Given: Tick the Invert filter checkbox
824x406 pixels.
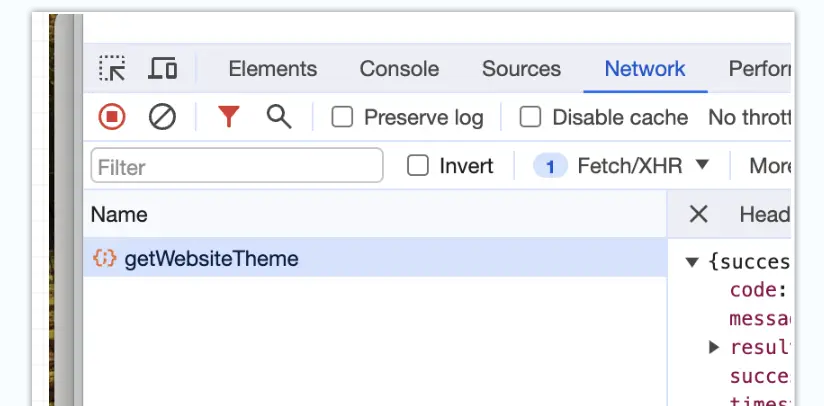Looking at the screenshot, I should [418, 166].
